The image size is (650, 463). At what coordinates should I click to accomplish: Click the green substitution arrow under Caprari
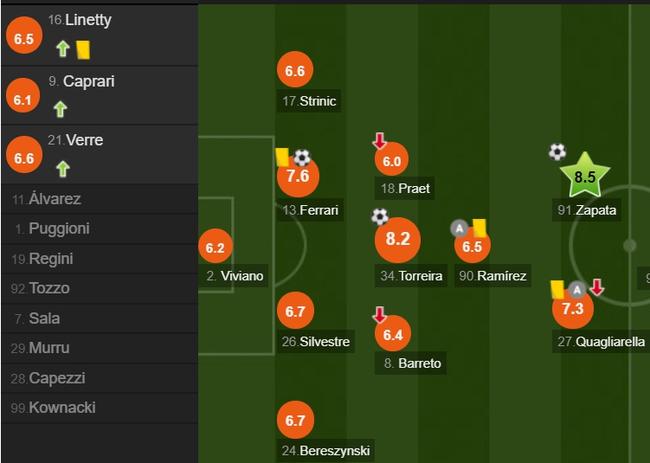tap(61, 109)
